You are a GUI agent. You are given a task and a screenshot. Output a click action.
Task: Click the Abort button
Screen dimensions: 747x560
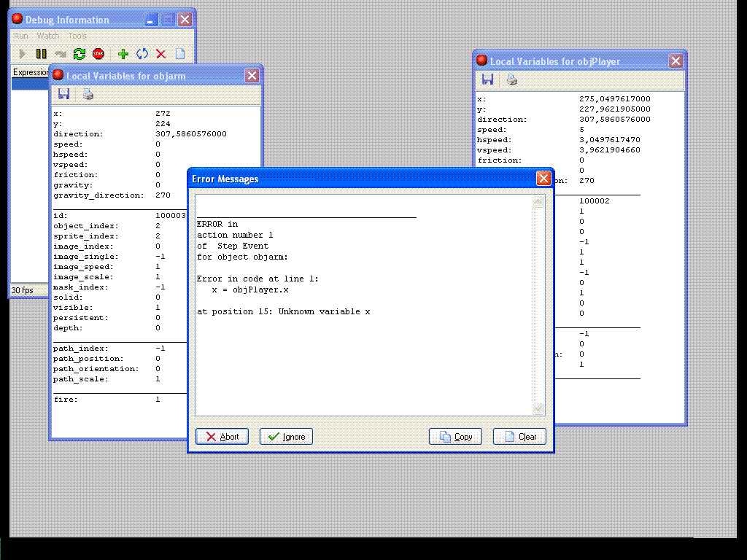point(222,437)
